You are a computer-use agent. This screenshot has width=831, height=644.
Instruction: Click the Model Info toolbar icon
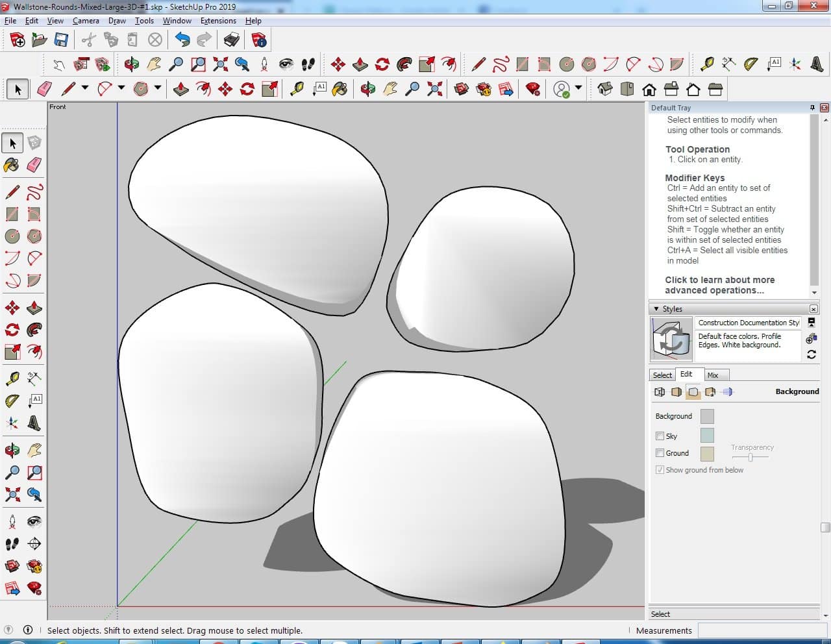(259, 40)
